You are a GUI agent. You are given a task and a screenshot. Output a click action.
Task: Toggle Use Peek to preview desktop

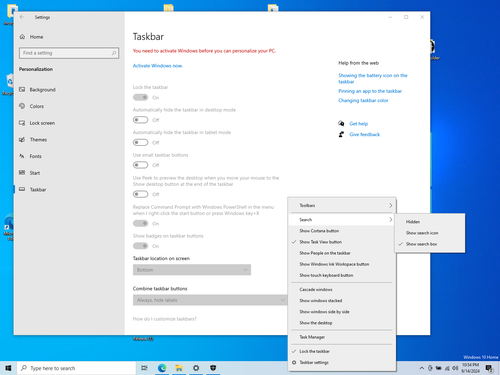140,194
